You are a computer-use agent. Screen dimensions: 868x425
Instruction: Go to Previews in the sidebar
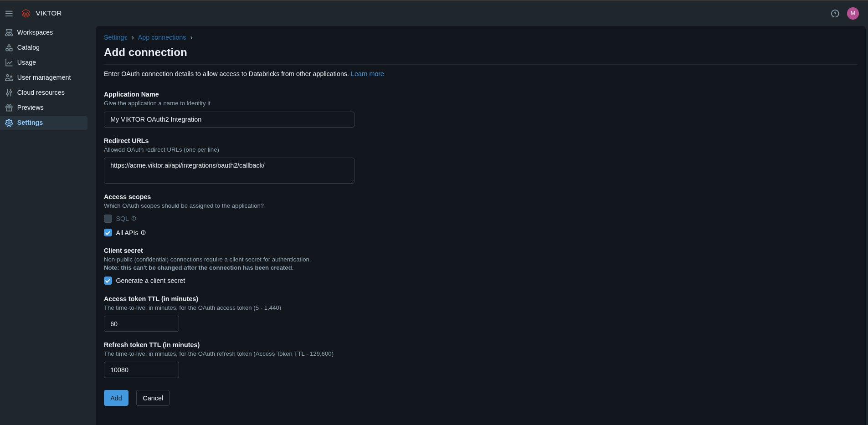pyautogui.click(x=30, y=108)
